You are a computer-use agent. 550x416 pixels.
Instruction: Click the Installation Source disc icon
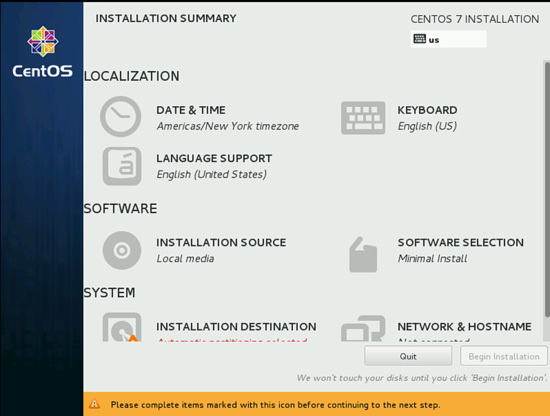point(122,250)
